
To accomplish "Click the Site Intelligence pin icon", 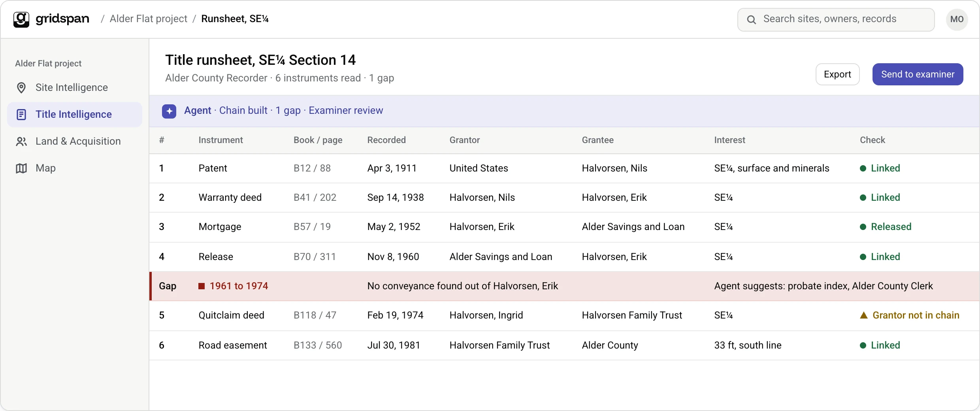I will pos(21,87).
